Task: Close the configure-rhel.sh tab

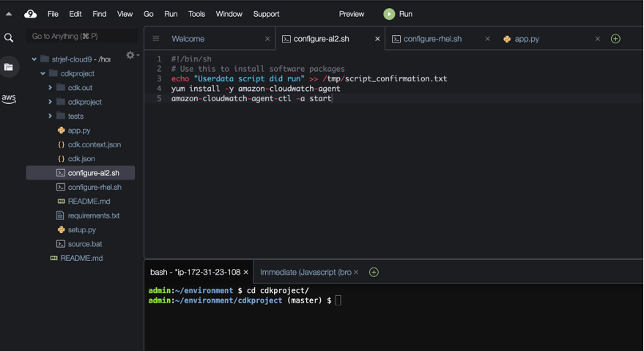Action: click(x=487, y=39)
